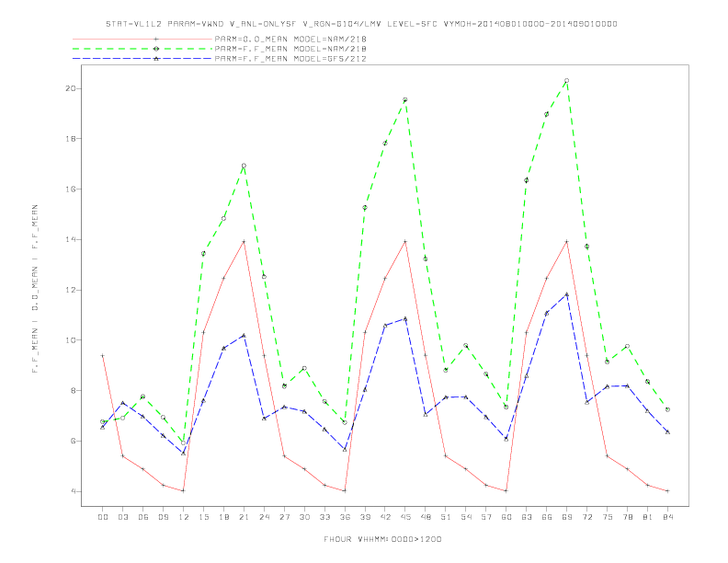Image resolution: width=728 pixels, height=563 pixels.
Task: Click x-axis tick label 42
Action: tap(385, 517)
